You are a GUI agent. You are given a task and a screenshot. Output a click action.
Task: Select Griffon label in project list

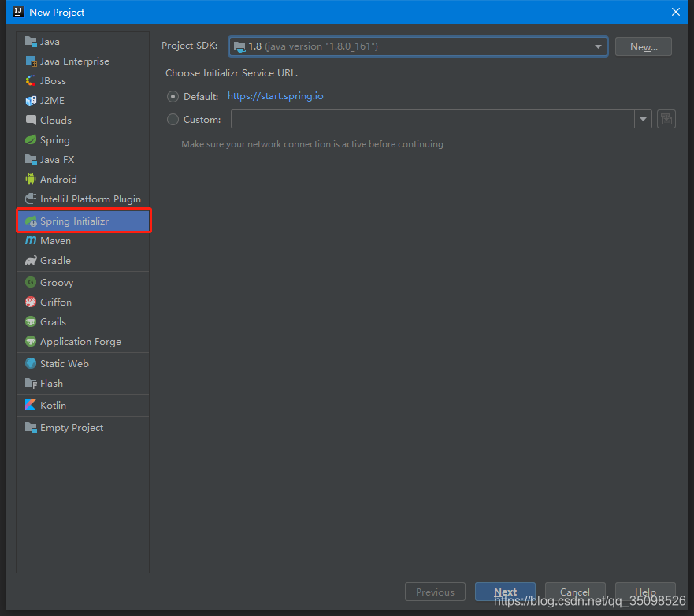(56, 302)
